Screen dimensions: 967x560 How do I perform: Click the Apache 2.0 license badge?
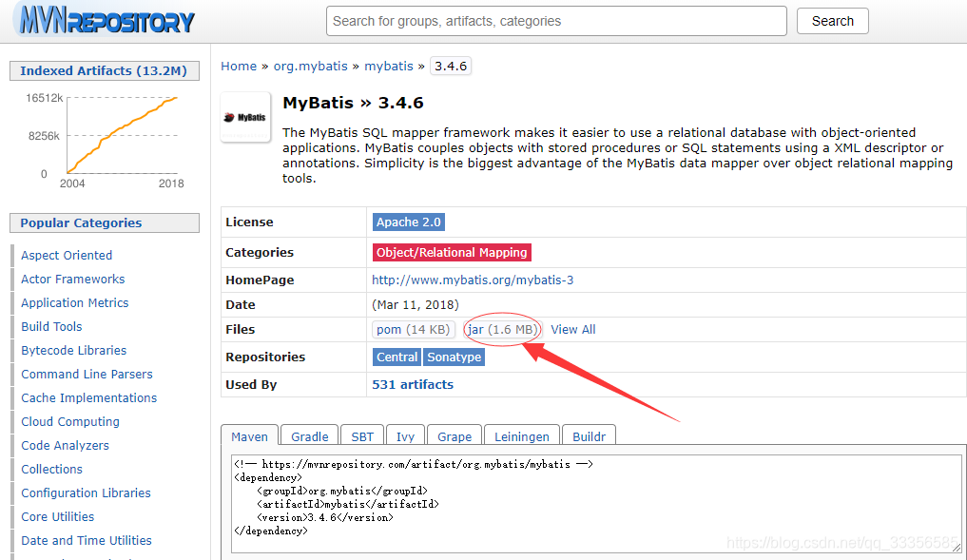(408, 222)
